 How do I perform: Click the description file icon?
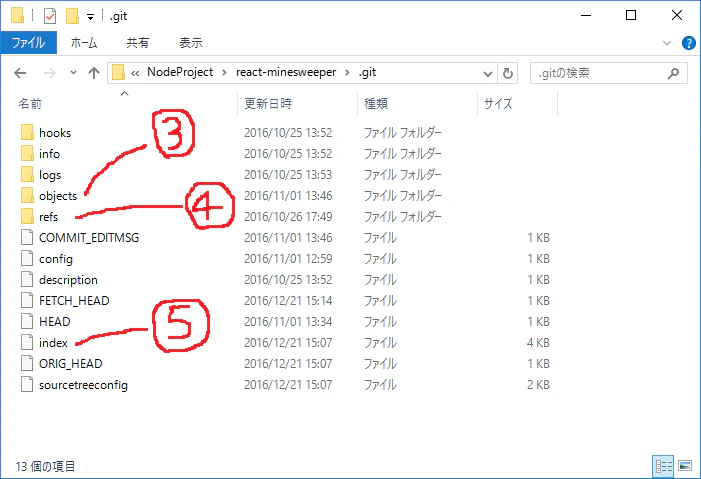(x=27, y=280)
